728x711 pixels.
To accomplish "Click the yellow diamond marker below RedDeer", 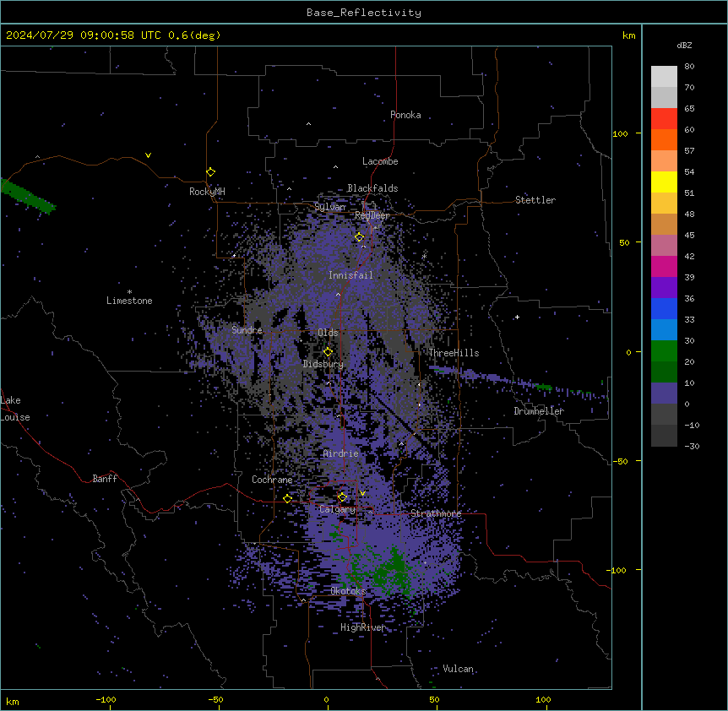I will point(360,237).
